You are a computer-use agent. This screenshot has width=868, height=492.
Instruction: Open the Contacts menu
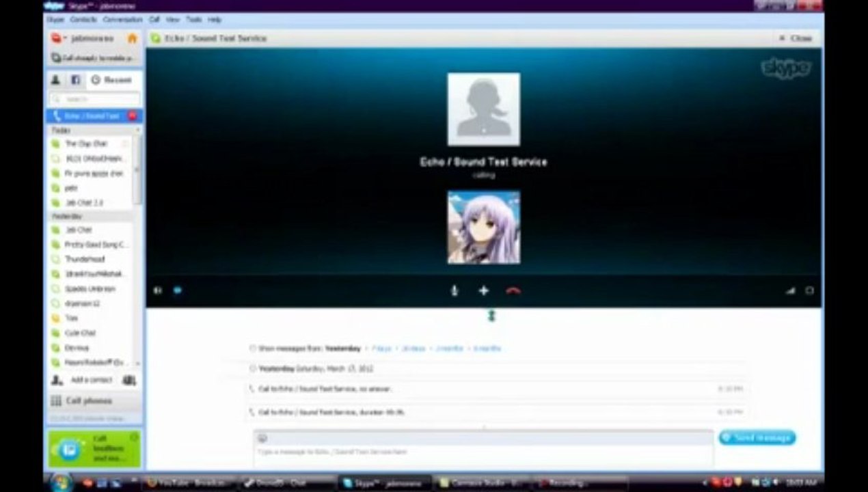pos(82,20)
